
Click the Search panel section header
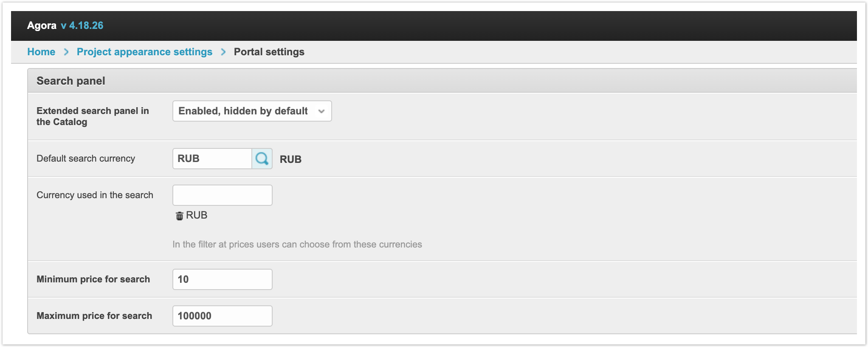coord(71,81)
